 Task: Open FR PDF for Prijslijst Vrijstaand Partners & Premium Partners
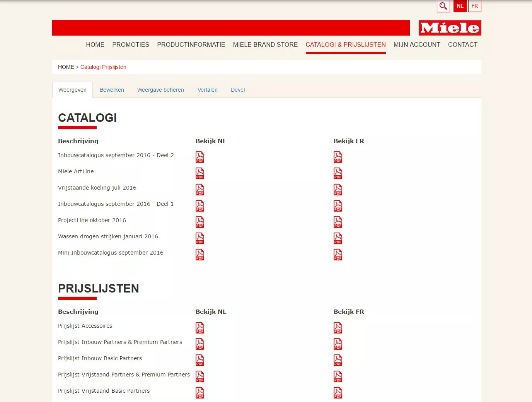pos(338,376)
